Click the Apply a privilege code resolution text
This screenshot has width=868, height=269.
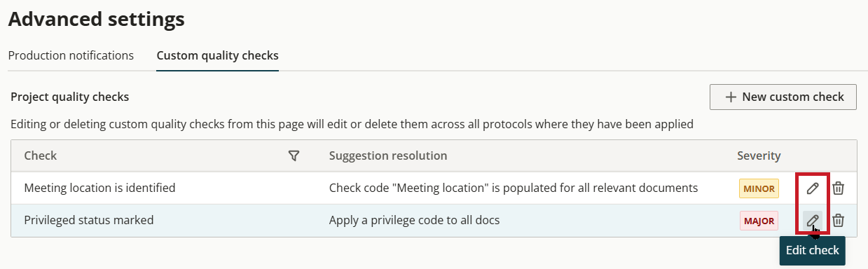(x=414, y=221)
